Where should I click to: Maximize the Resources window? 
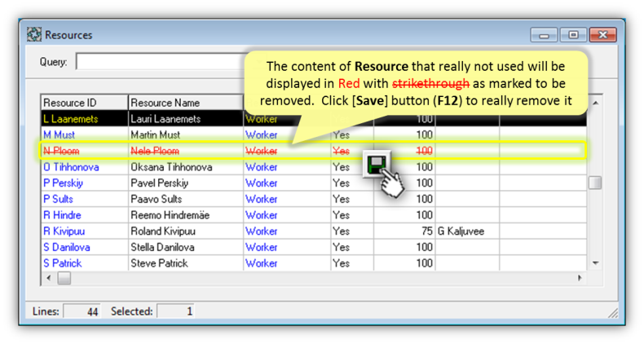[573, 35]
